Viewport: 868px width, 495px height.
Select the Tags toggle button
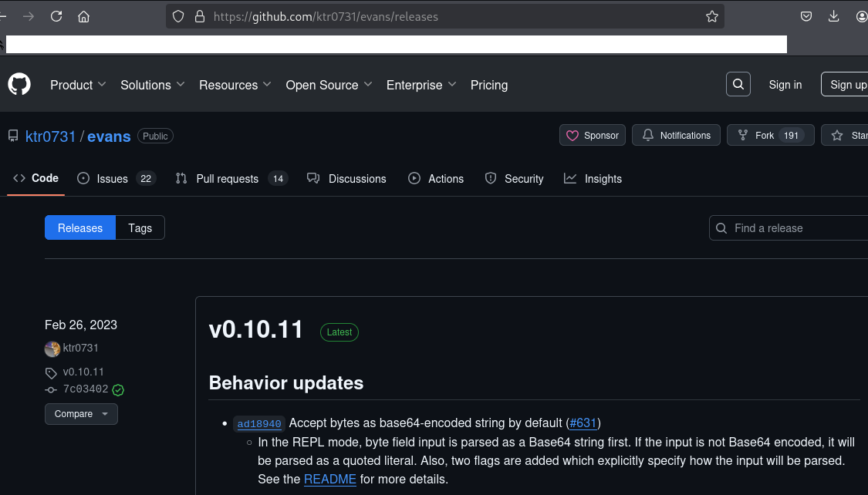[140, 228]
